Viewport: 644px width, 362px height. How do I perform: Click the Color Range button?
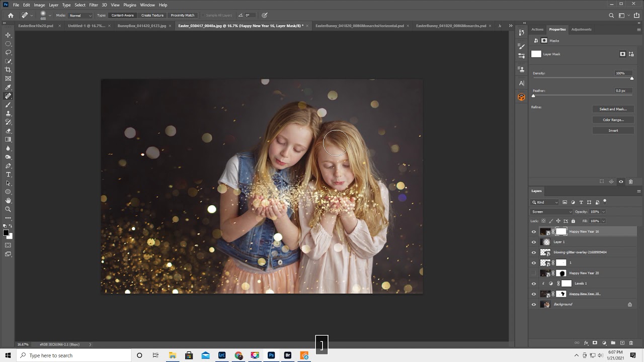[x=613, y=120]
